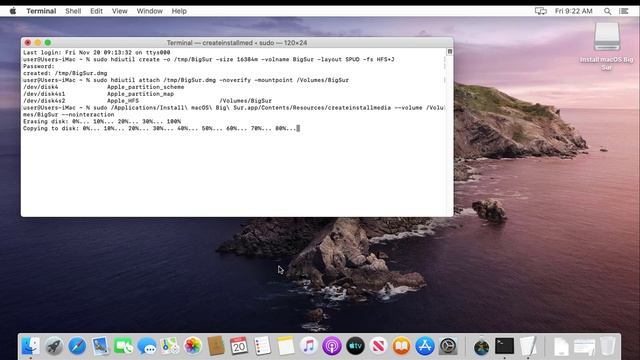Click the 'hdiutil attach' command line
This screenshot has width=640, height=360.
(x=186, y=80)
